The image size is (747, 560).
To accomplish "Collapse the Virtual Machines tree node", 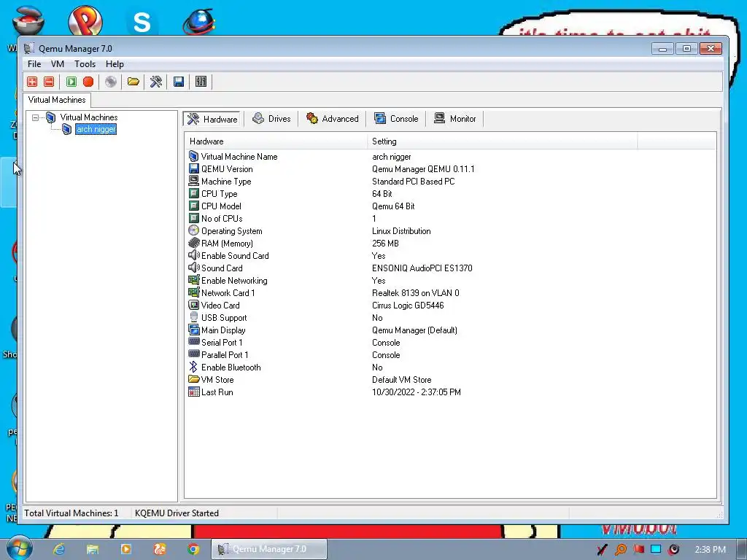I will click(x=35, y=117).
